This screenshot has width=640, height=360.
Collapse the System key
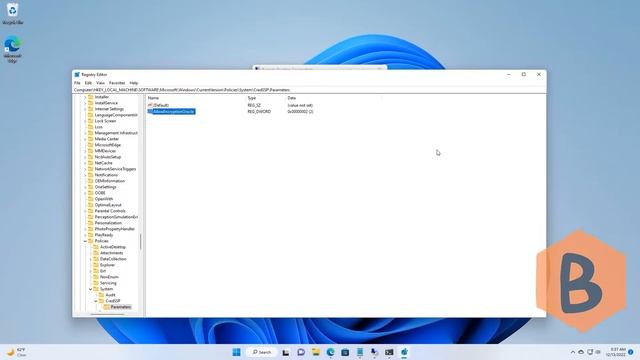[91, 289]
